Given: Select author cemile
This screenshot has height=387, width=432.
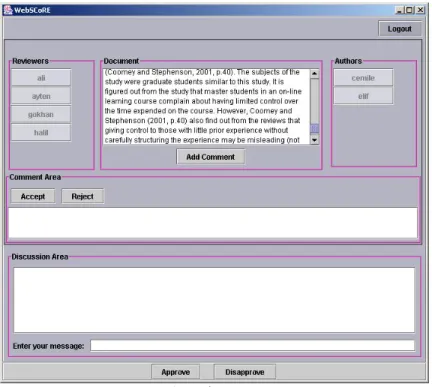Looking at the screenshot, I should click(363, 78).
